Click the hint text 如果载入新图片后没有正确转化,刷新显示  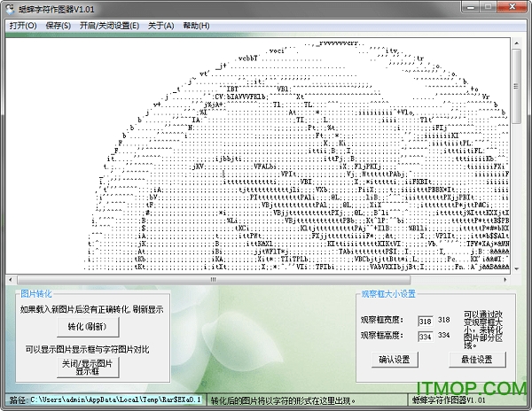tap(91, 309)
